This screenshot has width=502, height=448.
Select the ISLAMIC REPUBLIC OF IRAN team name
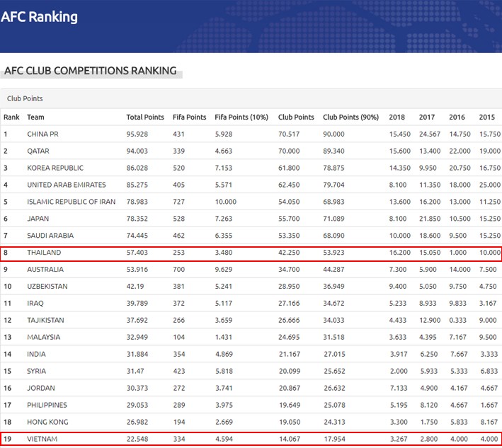pos(71,202)
